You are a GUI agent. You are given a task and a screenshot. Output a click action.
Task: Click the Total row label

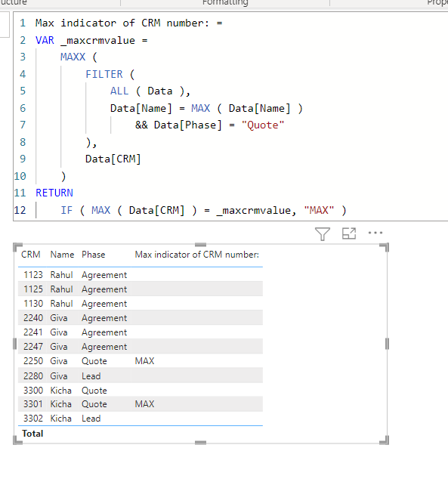tap(32, 434)
